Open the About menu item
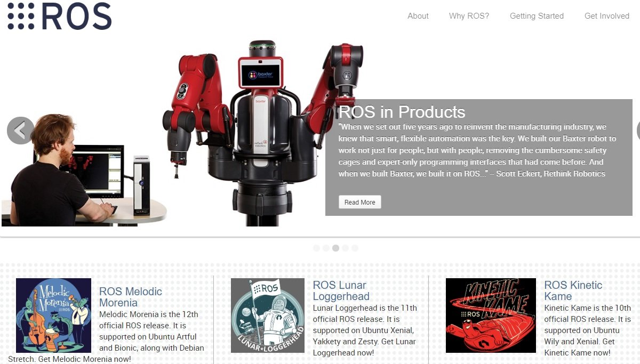Viewport: 640px width, 364px height. [x=418, y=16]
